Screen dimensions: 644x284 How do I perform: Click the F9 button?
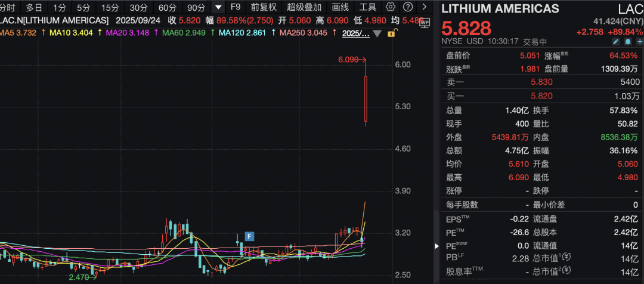pos(236,7)
